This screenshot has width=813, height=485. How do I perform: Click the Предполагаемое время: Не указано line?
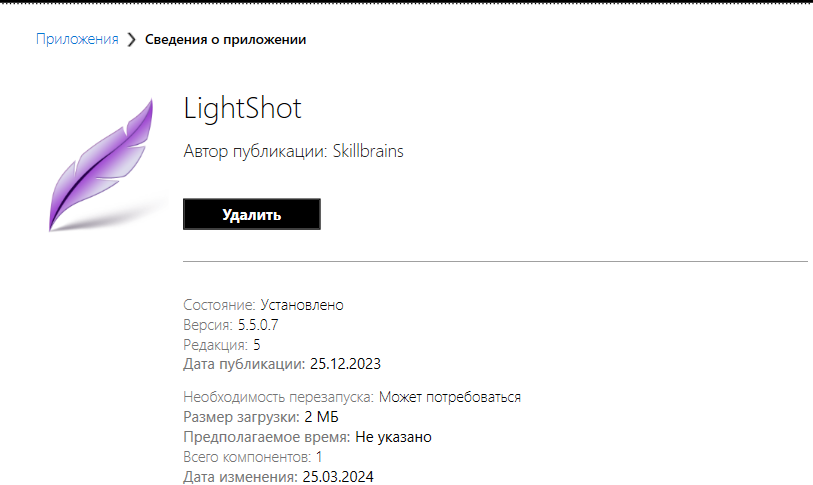pyautogui.click(x=307, y=437)
